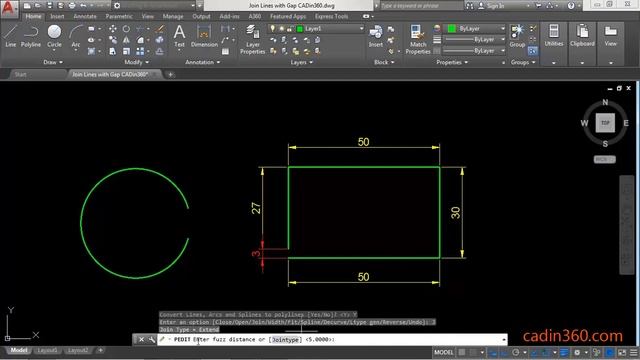This screenshot has height=360, width=640.
Task: Click the Group tool icon
Action: [x=517, y=36]
